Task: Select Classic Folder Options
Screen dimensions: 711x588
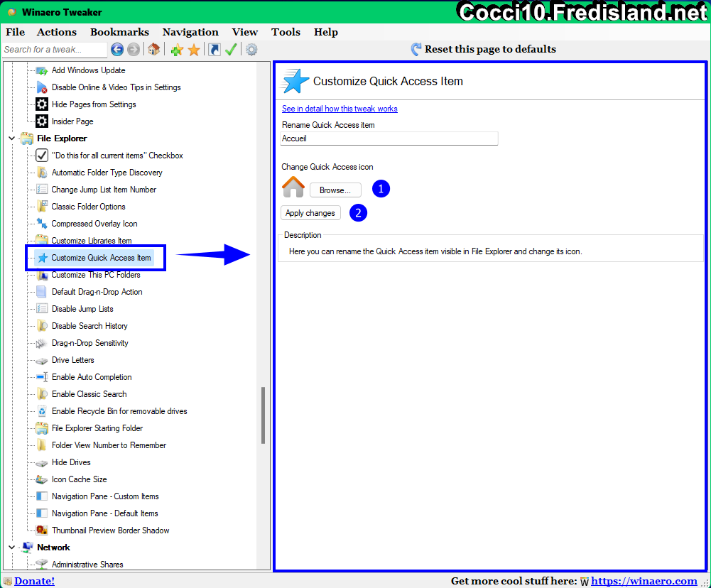Action: pyautogui.click(x=88, y=207)
